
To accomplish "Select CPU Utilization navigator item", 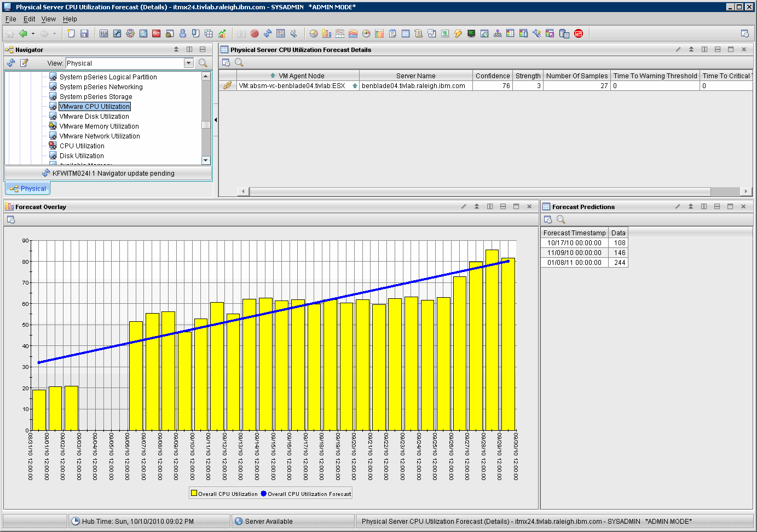I will (x=82, y=146).
